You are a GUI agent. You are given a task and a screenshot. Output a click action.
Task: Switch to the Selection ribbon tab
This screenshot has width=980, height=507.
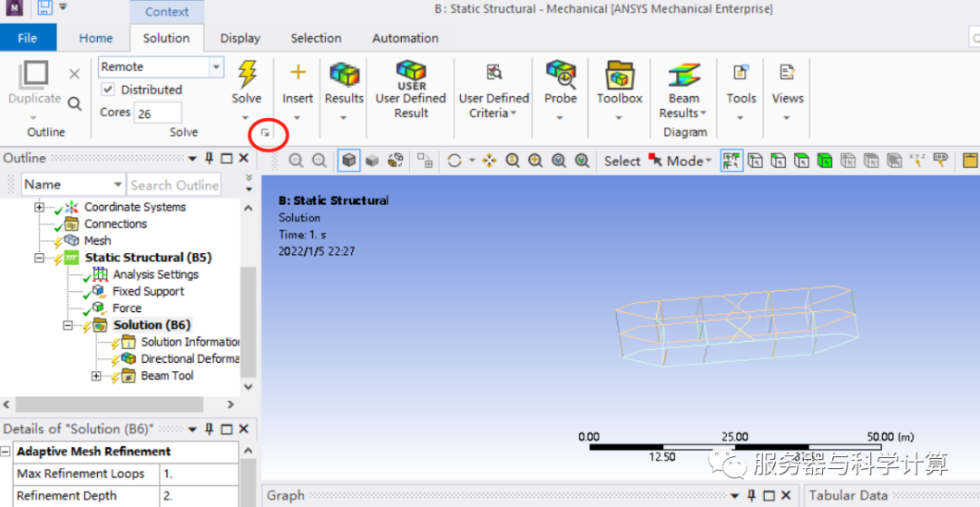tap(316, 38)
